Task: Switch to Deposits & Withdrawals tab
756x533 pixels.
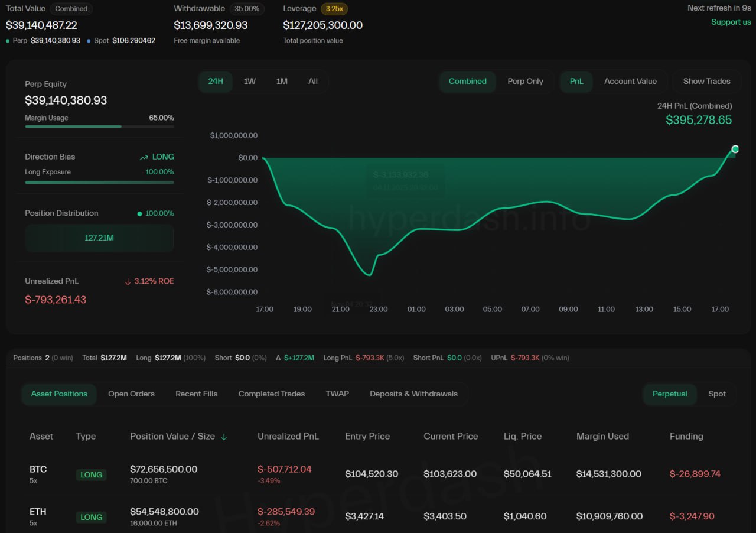Action: click(413, 394)
